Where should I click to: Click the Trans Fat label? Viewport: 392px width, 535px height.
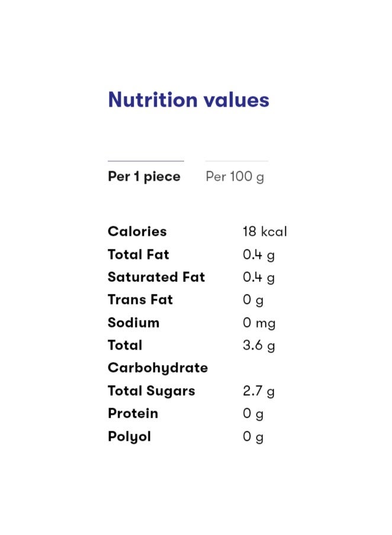[x=140, y=300]
